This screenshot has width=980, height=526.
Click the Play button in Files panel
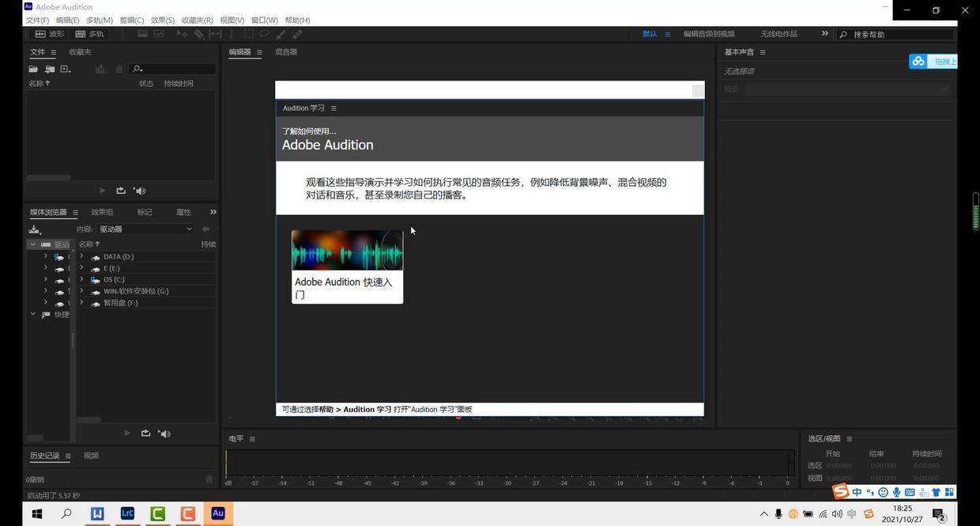click(x=102, y=191)
